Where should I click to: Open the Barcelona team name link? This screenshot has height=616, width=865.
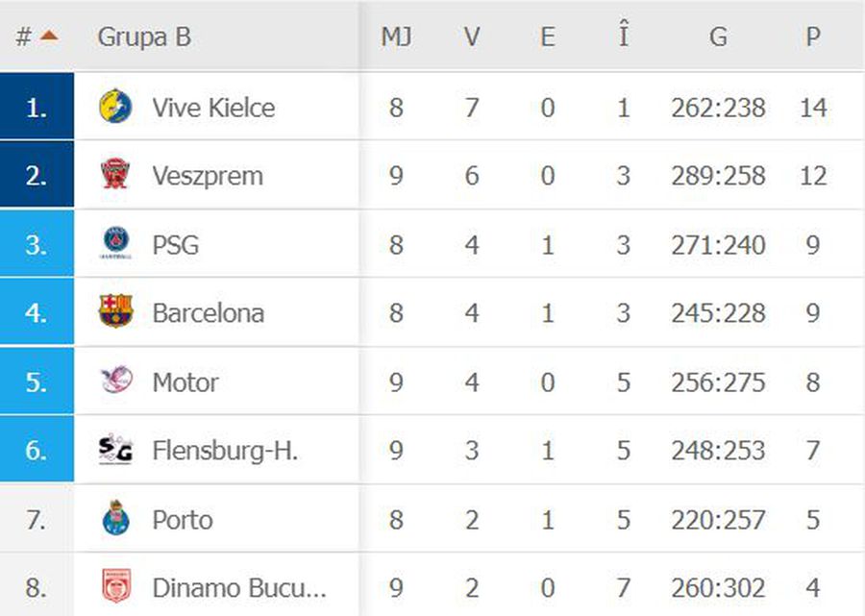pyautogui.click(x=208, y=313)
